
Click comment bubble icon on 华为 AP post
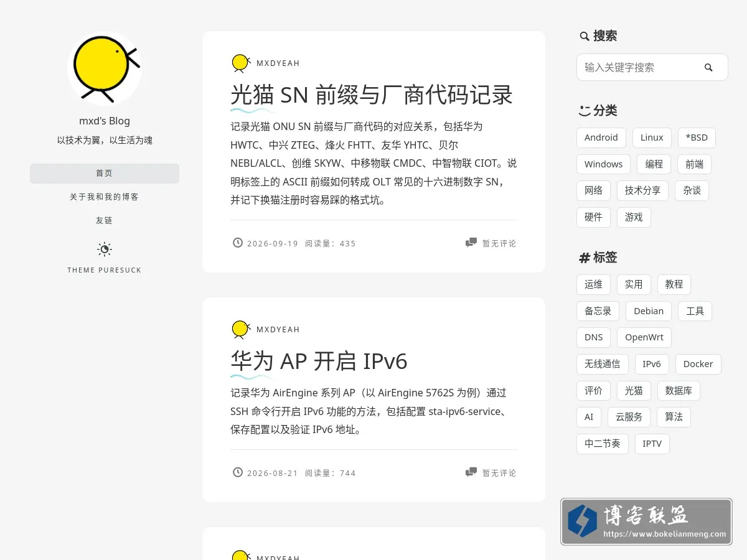[x=471, y=472]
